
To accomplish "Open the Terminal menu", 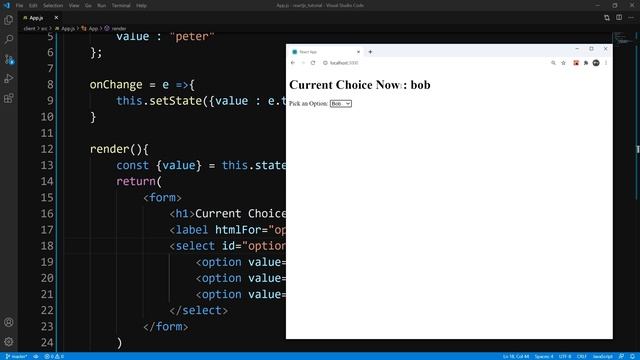I will pos(121,6).
